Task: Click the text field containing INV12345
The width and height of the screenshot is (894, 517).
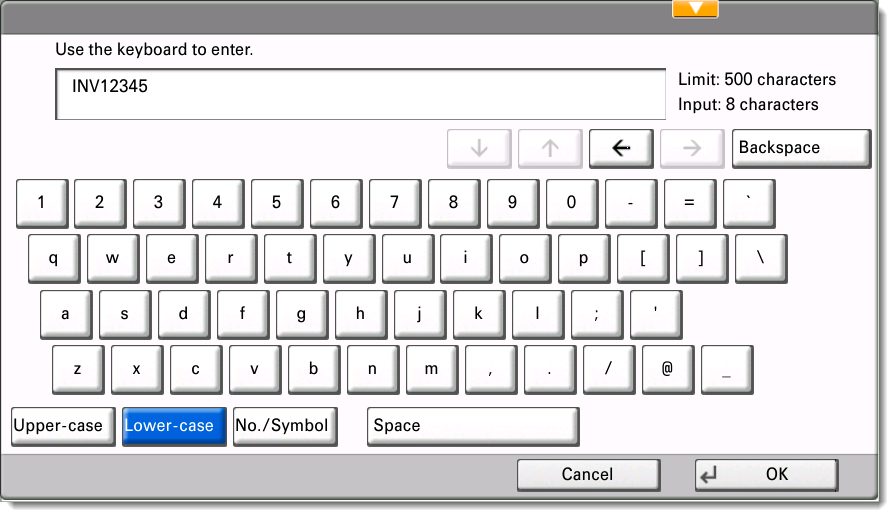Action: point(360,94)
